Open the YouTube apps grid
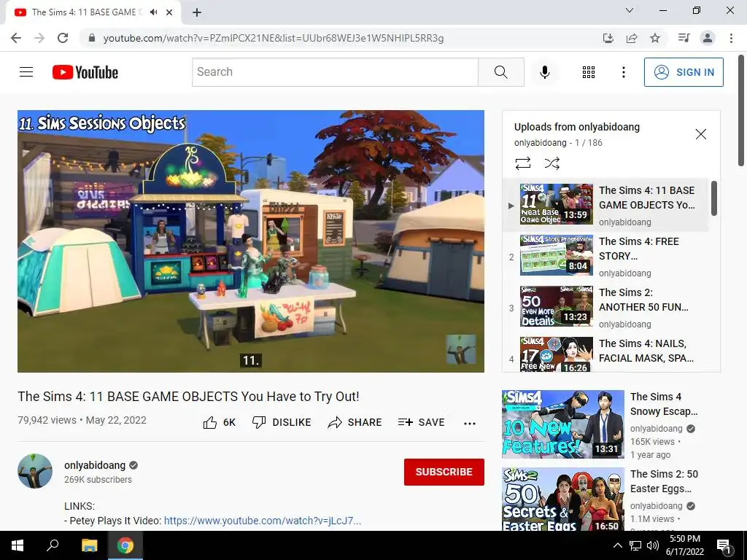Viewport: 747px width, 560px height. 589,72
